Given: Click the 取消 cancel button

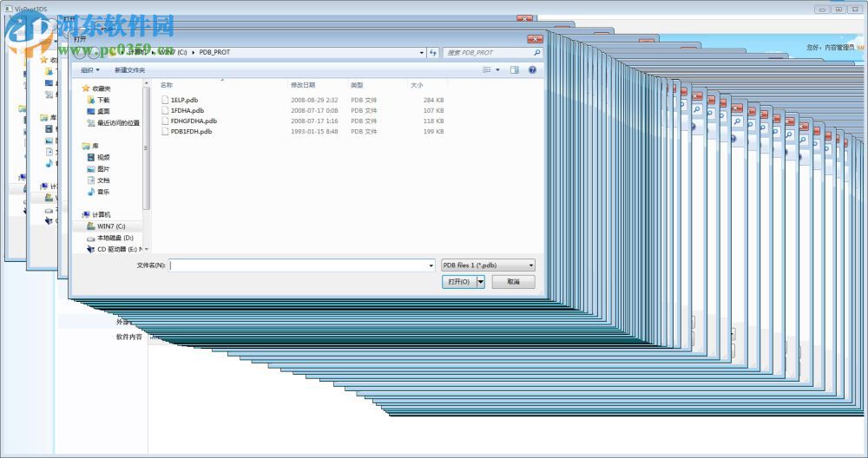Looking at the screenshot, I should [x=513, y=282].
